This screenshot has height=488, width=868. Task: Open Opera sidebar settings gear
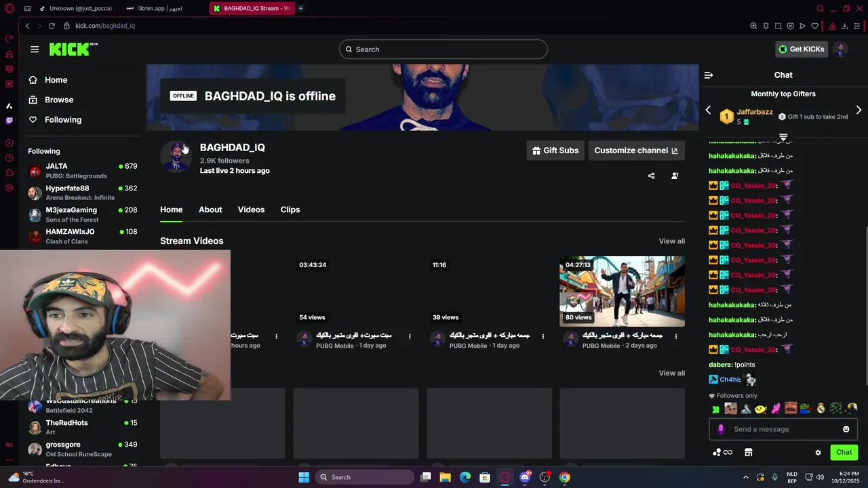[x=9, y=188]
